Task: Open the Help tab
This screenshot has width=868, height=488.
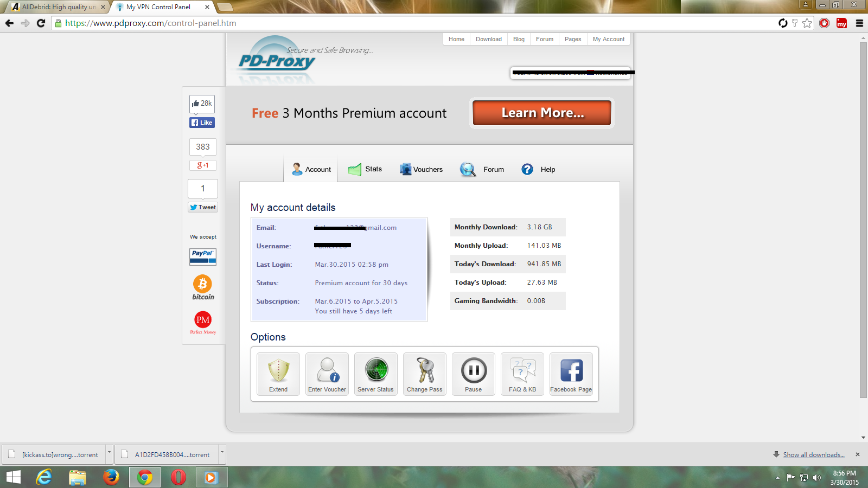Action: click(x=538, y=169)
